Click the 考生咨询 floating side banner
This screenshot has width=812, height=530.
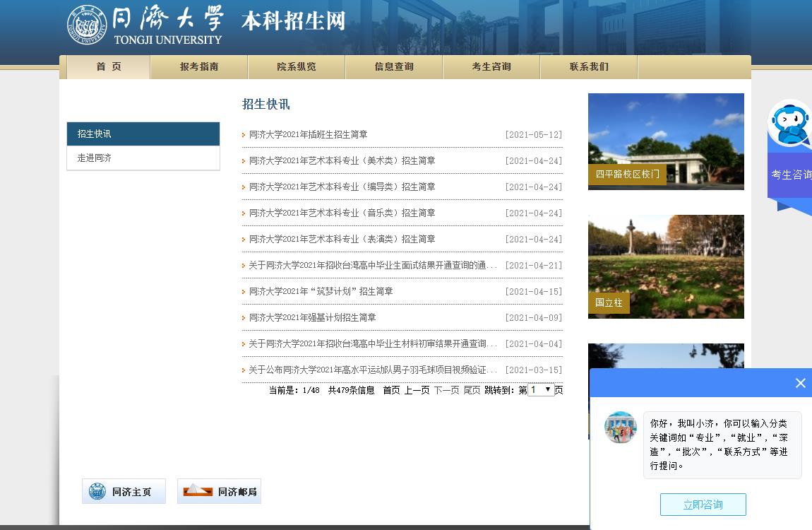(791, 175)
